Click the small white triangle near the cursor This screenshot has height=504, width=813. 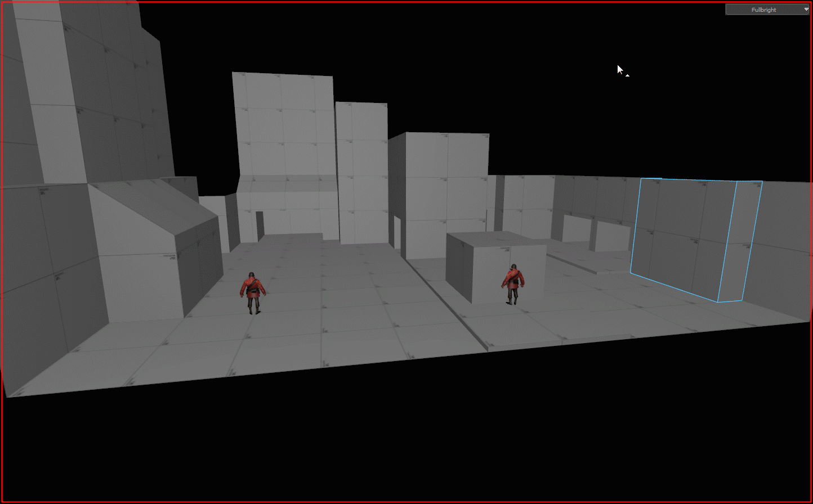[627, 75]
